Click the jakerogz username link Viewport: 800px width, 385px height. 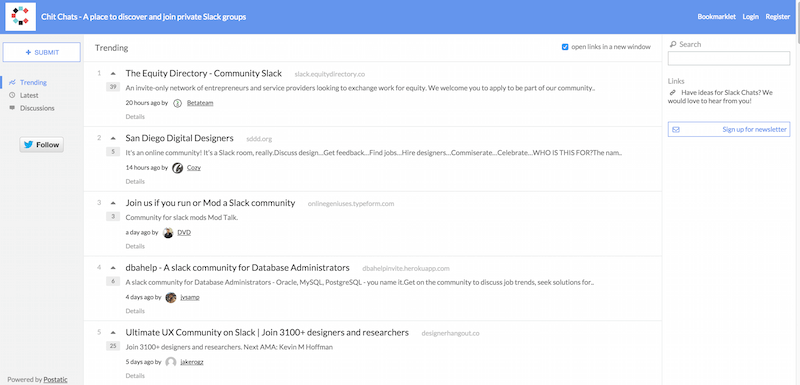(x=192, y=362)
